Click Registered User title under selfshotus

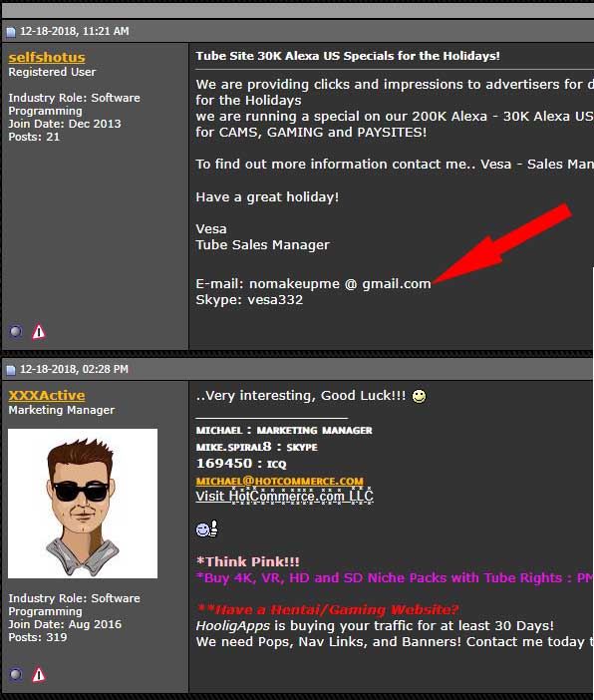52,72
